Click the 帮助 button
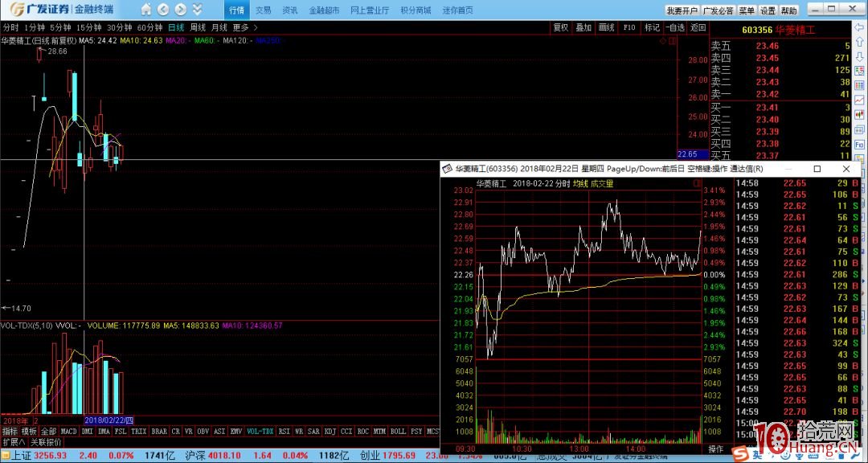The image size is (868, 463). point(789,10)
